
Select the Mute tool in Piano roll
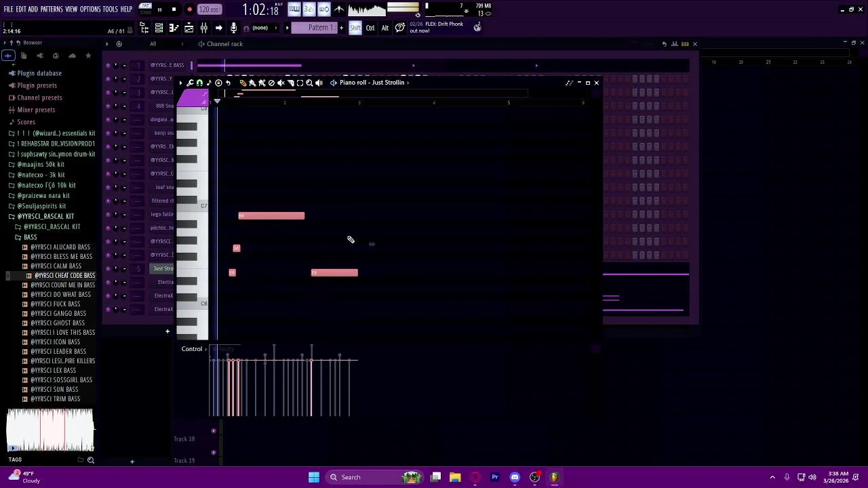tap(281, 83)
